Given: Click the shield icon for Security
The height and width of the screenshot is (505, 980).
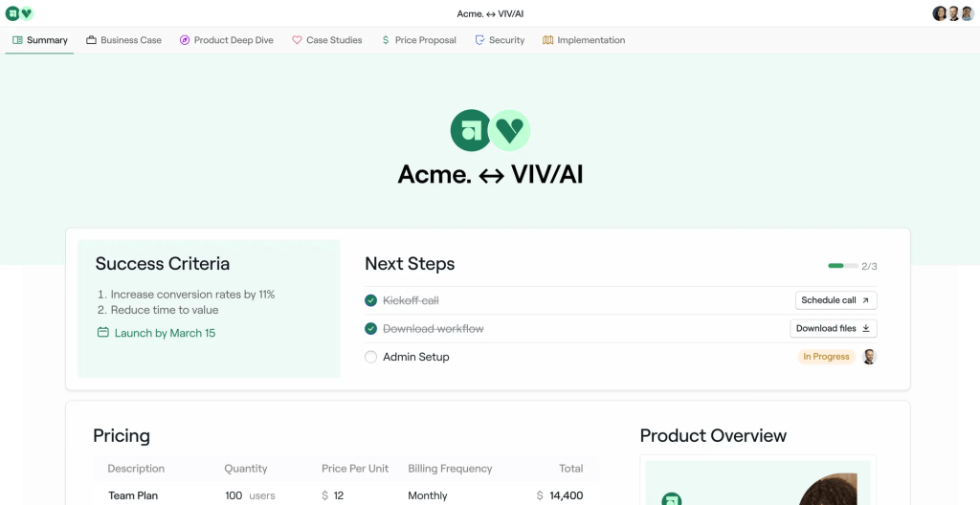Looking at the screenshot, I should tap(479, 40).
